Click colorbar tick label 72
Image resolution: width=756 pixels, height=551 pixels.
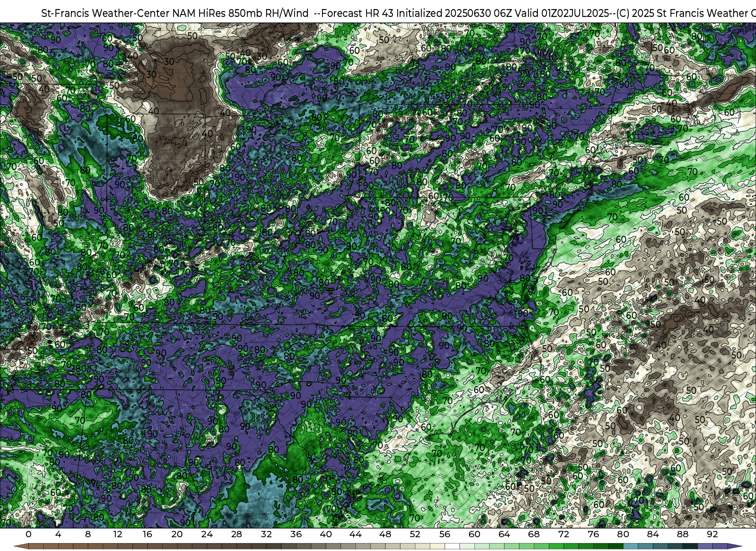(x=564, y=534)
